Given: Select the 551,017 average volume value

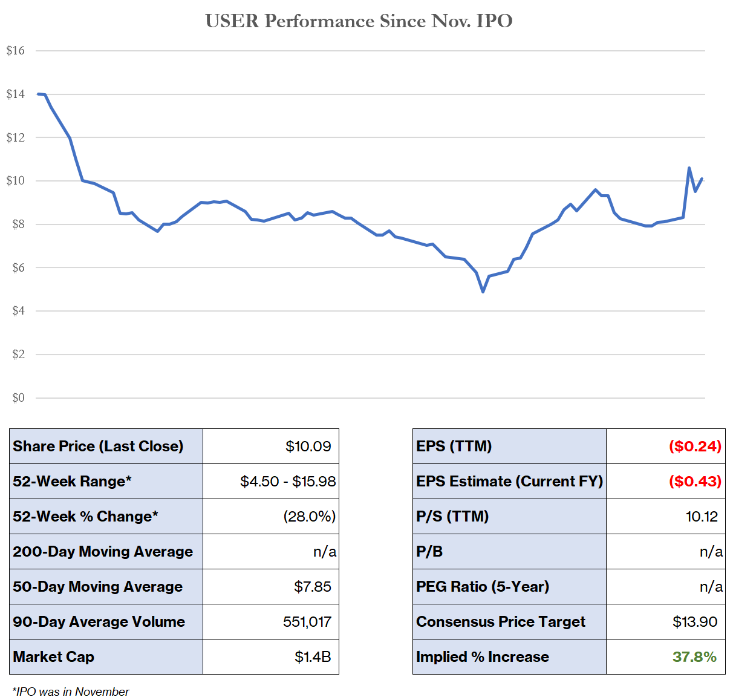Looking at the screenshot, I should pyautogui.click(x=307, y=621).
